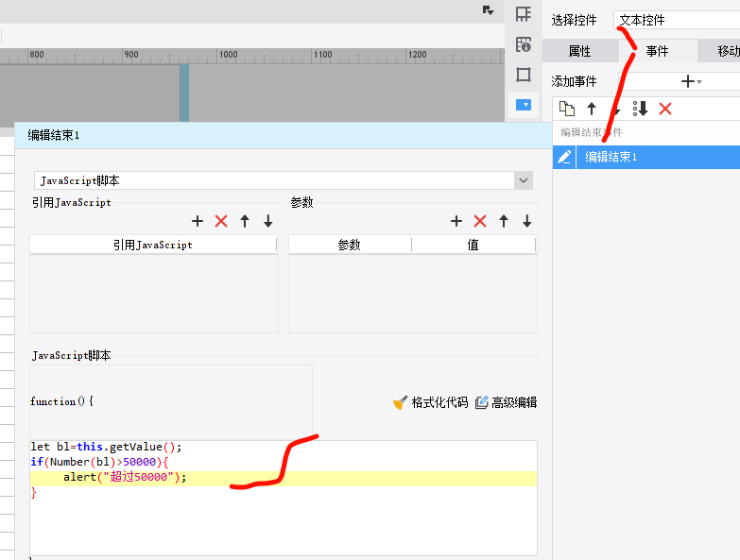Delete the 编辑结束1 event with red X
The height and width of the screenshot is (560, 740).
tap(665, 109)
